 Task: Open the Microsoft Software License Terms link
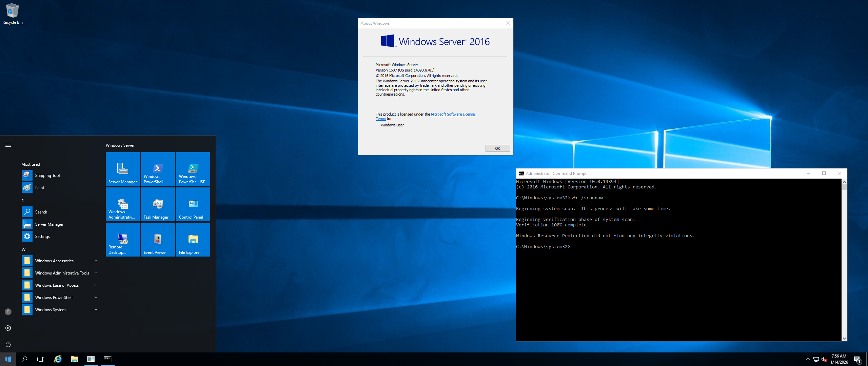click(453, 114)
